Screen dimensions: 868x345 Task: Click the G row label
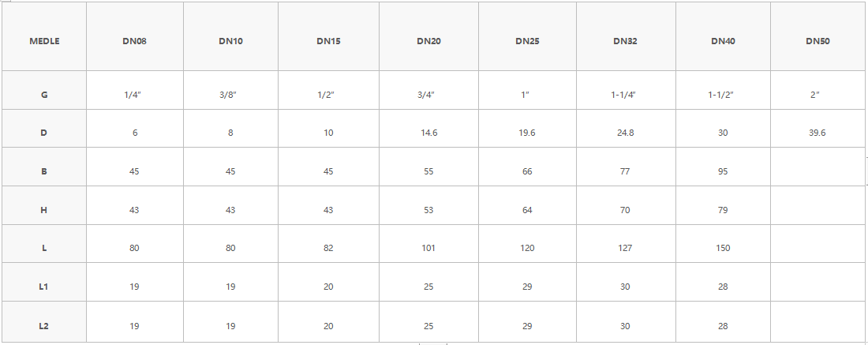pyautogui.click(x=44, y=95)
